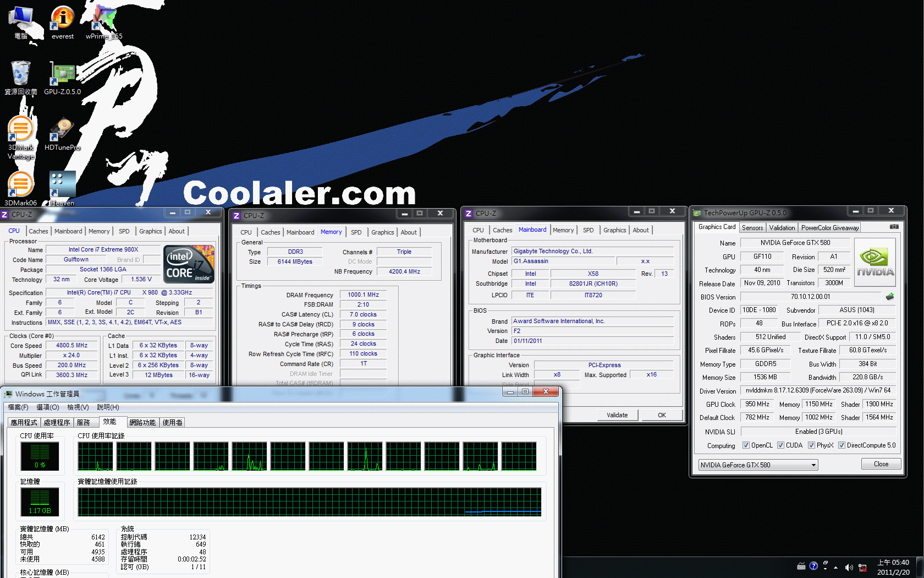Click the physical memory usage history graph
The width and height of the screenshot is (924, 578).
point(310,502)
